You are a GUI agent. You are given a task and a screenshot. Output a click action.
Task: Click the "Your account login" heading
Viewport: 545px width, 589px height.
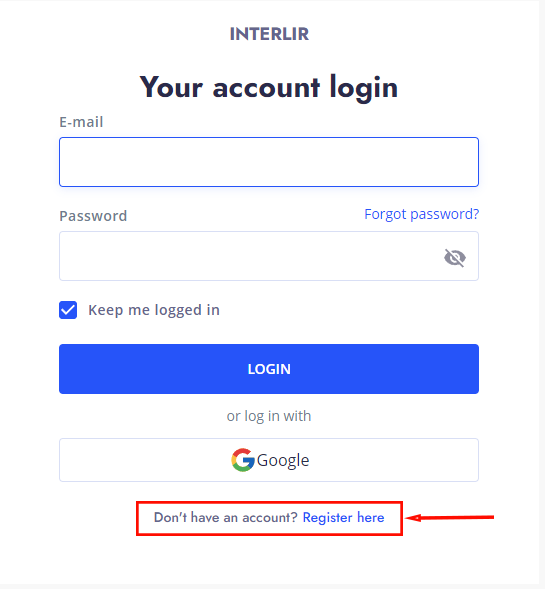269,87
